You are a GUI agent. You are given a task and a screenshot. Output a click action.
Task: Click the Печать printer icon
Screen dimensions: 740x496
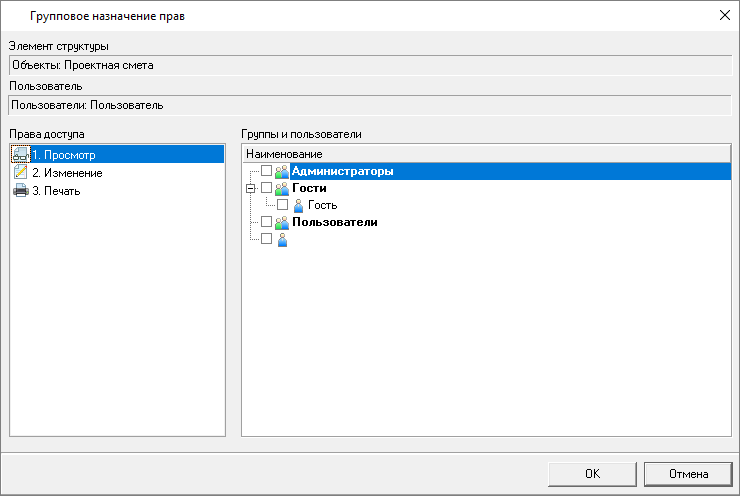[x=20, y=190]
